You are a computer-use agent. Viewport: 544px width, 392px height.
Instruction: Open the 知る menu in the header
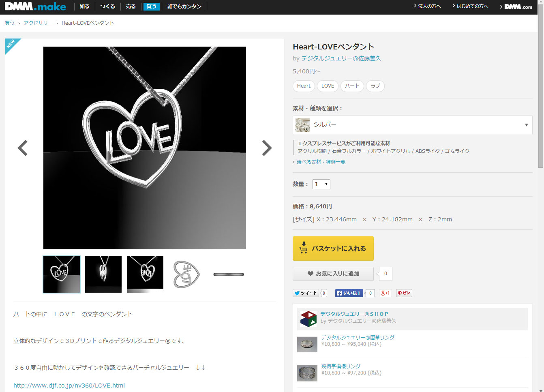point(85,6)
